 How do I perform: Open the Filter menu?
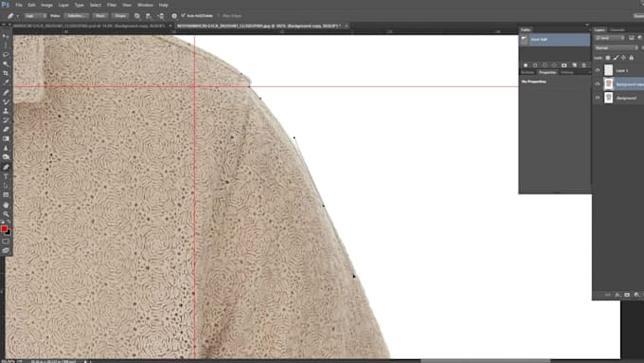112,5
